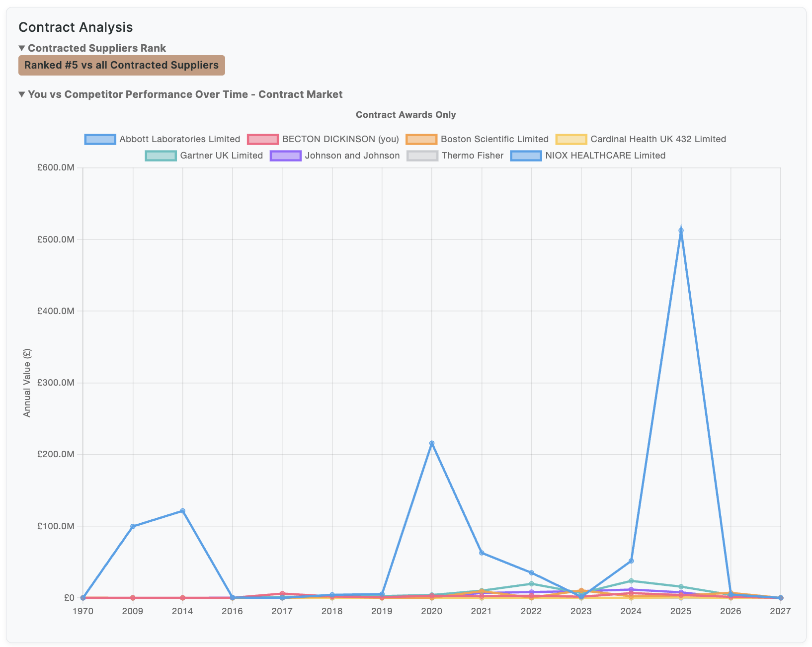Toggle Thermo Fisher legend entry
Image resolution: width=812 pixels, height=647 pixels.
pyautogui.click(x=455, y=156)
